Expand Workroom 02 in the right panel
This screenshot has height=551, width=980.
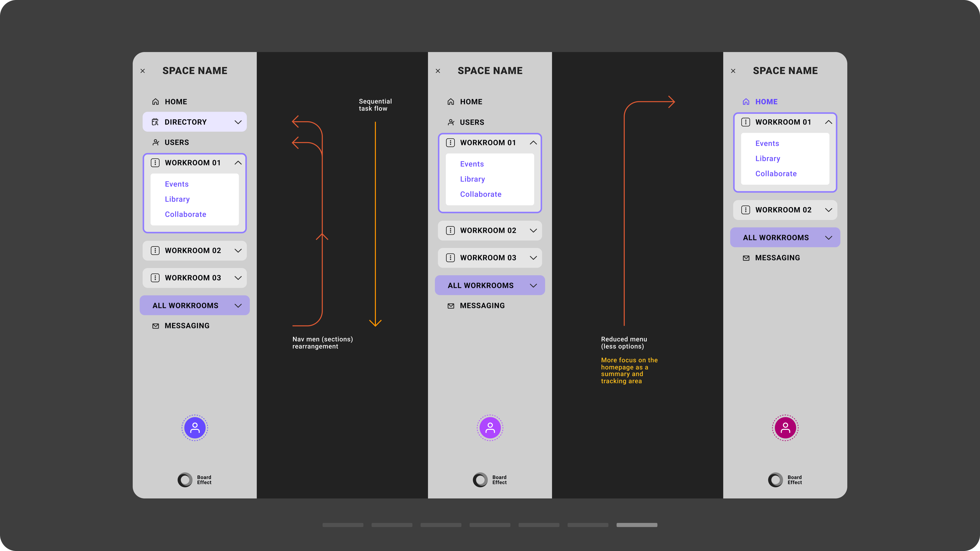tap(828, 210)
